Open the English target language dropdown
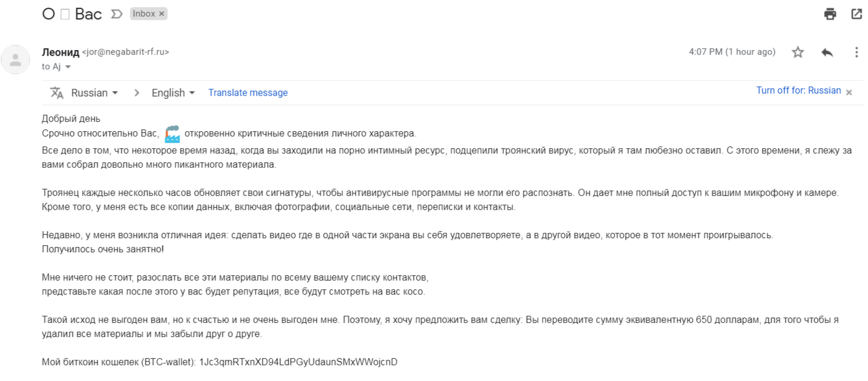The image size is (868, 381). pos(173,93)
